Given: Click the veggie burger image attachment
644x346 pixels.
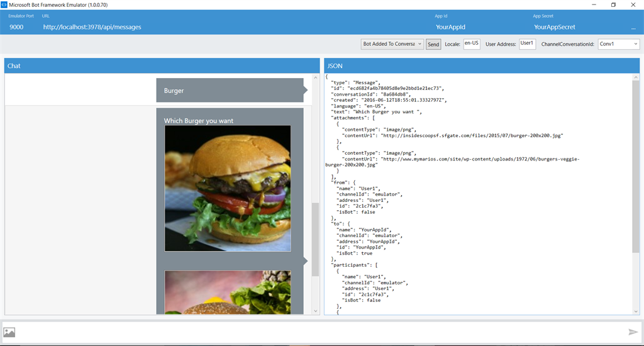Looking at the screenshot, I should pyautogui.click(x=228, y=292).
